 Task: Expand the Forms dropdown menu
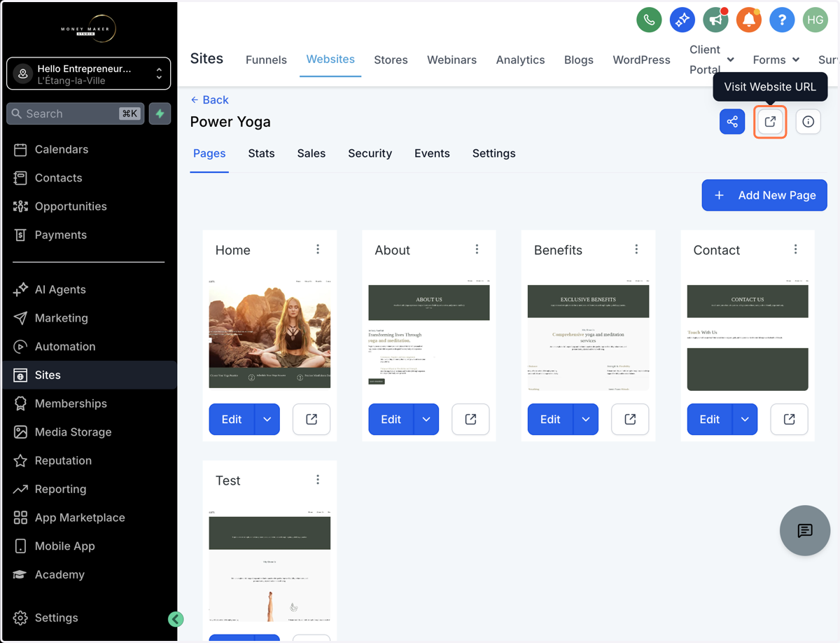point(776,60)
